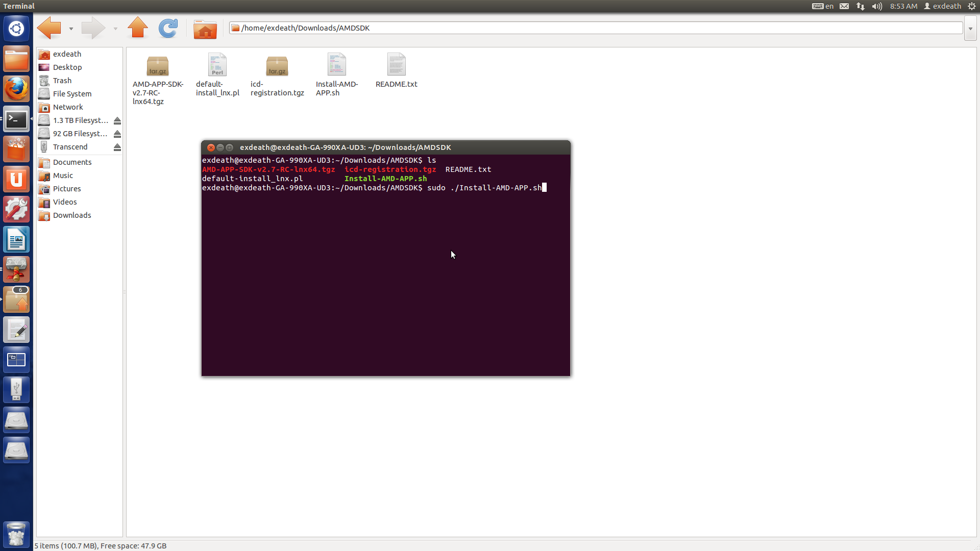
Task: Select icd-registration.tgz archive file
Action: [x=277, y=75]
